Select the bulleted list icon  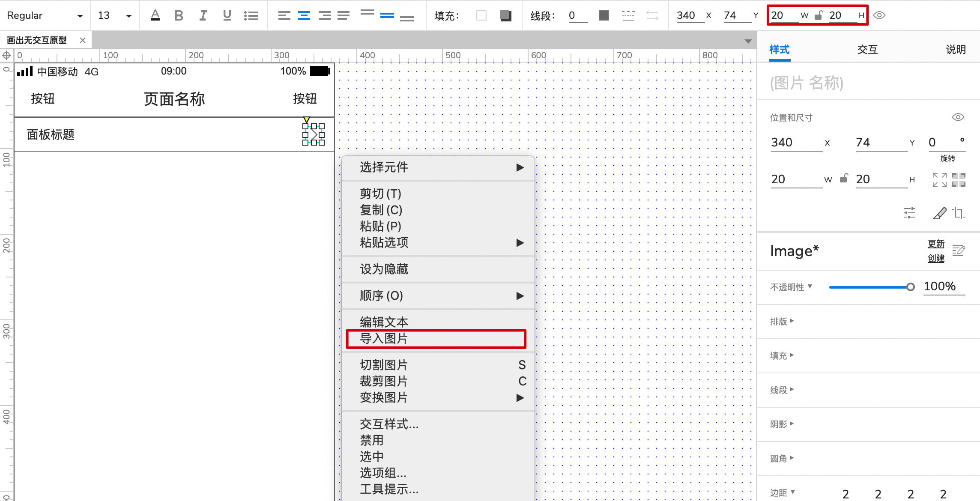[x=251, y=15]
